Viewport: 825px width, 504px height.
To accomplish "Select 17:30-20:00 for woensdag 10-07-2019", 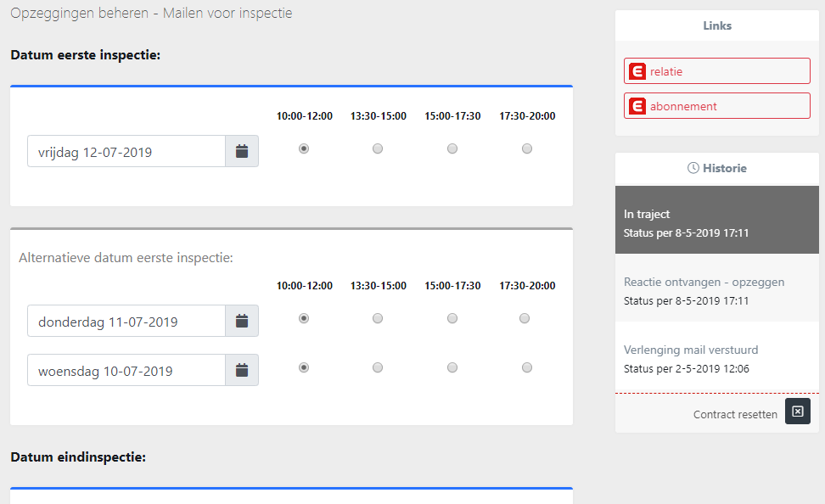I will (527, 367).
